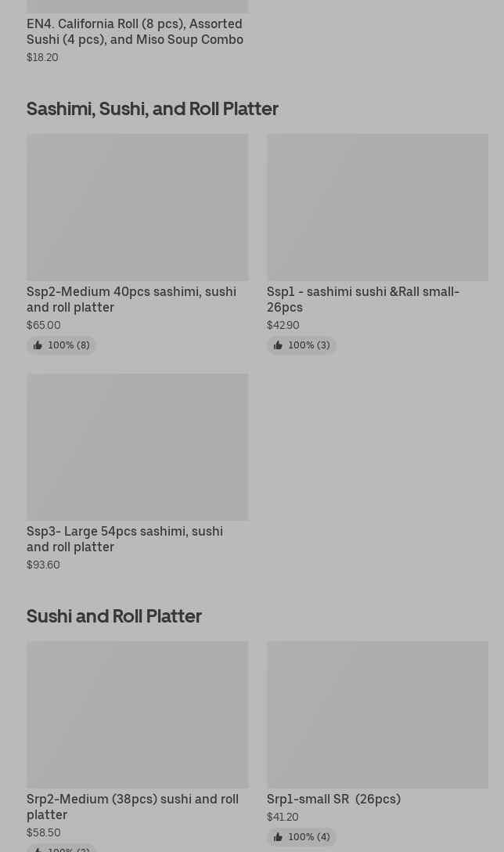
Task: Open Ssp3- Large 54pcs sashimi title
Action: pos(124,539)
